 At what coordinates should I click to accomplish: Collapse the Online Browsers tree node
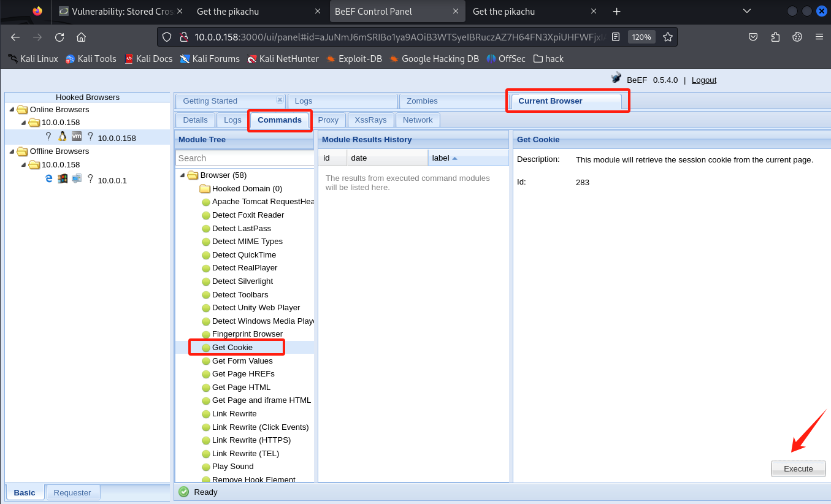click(12, 110)
